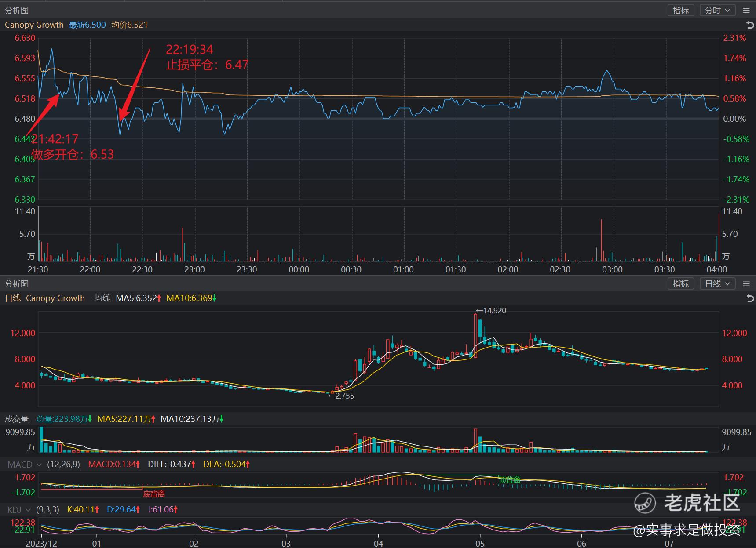Click volume MA10:237.13万 label
Image resolution: width=756 pixels, height=548 pixels.
(x=192, y=419)
